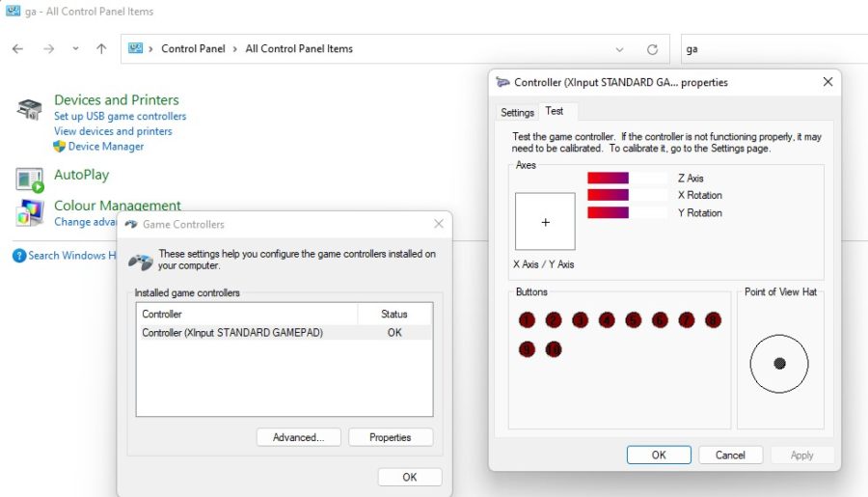Screen dimensions: 868x497
Task: Click OK in controller properties dialog
Action: pos(659,455)
